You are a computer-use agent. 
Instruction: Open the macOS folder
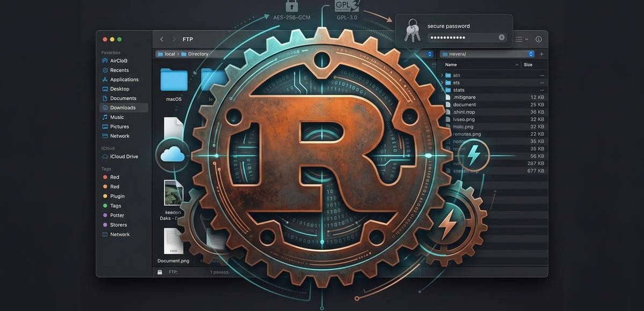(x=174, y=80)
